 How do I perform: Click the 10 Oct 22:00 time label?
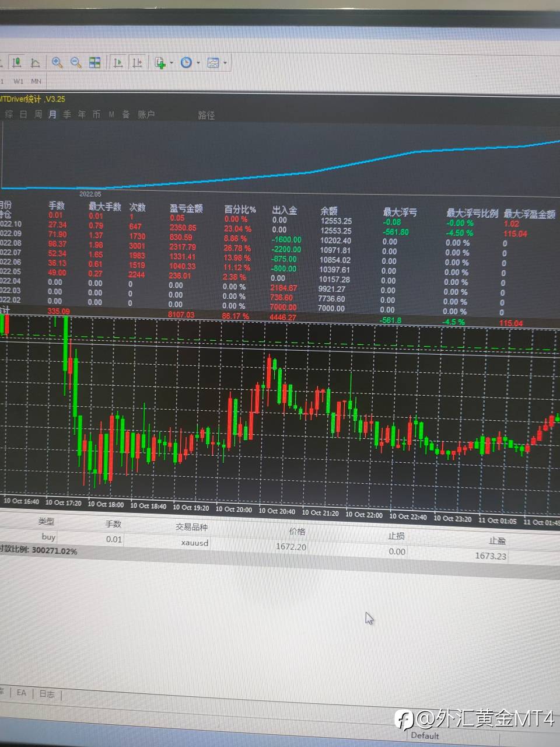point(364,514)
